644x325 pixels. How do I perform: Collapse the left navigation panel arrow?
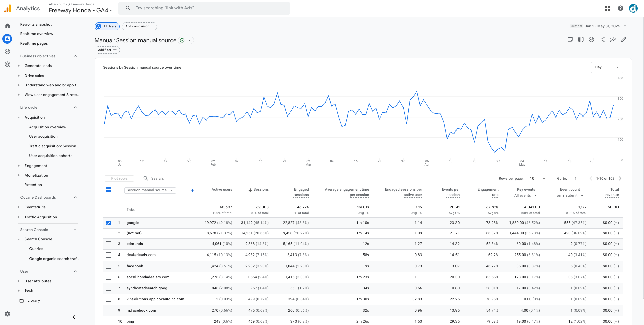74,317
